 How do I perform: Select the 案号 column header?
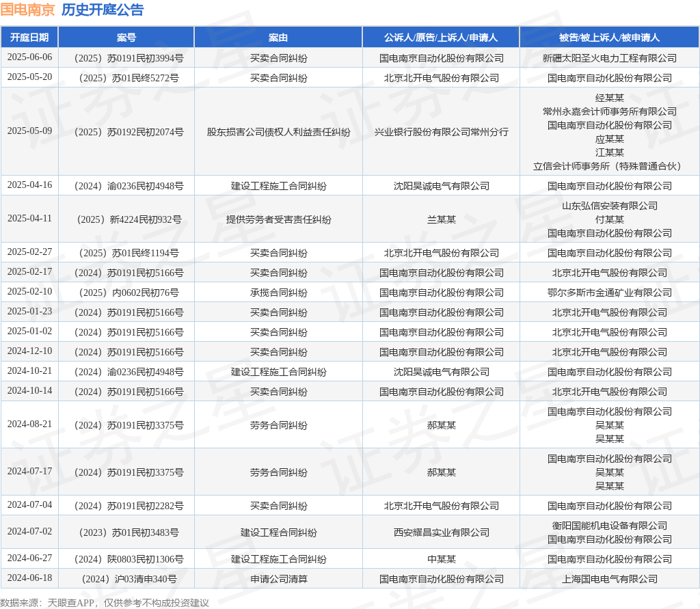(126, 38)
